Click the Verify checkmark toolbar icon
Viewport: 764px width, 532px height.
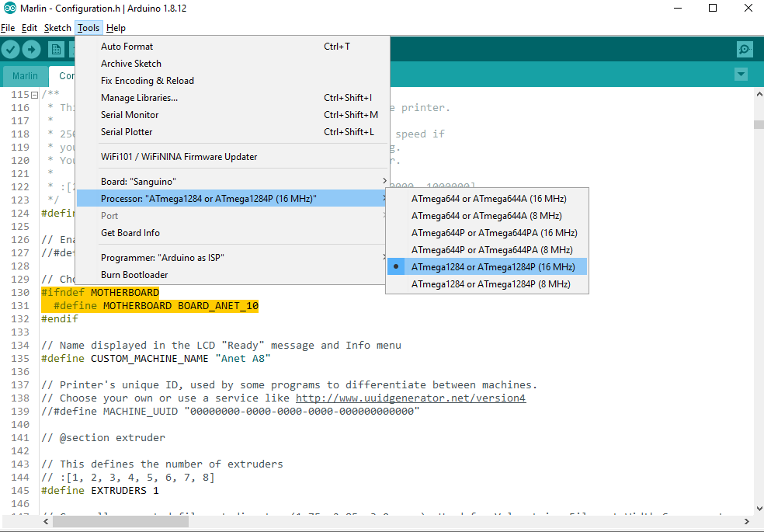click(x=10, y=49)
